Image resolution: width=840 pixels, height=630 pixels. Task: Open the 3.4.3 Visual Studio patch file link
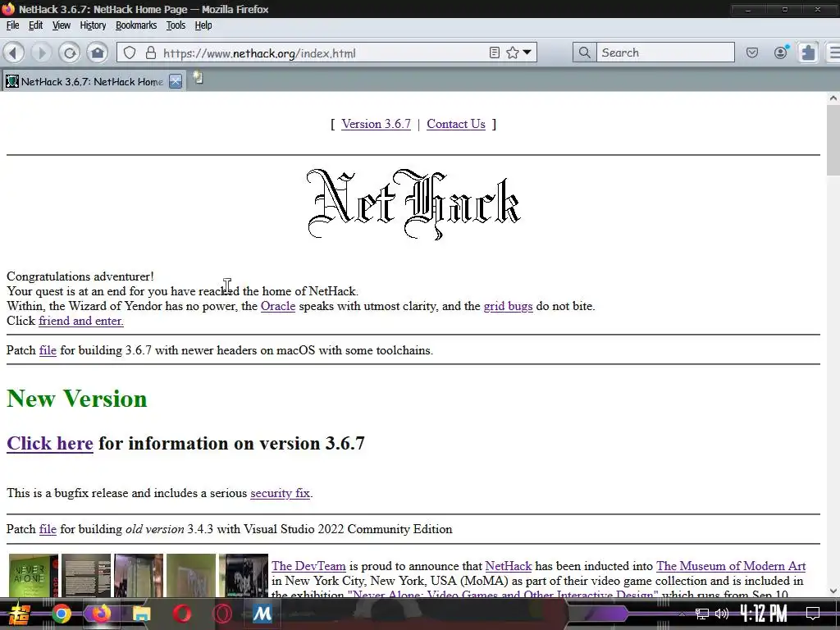[x=48, y=529]
